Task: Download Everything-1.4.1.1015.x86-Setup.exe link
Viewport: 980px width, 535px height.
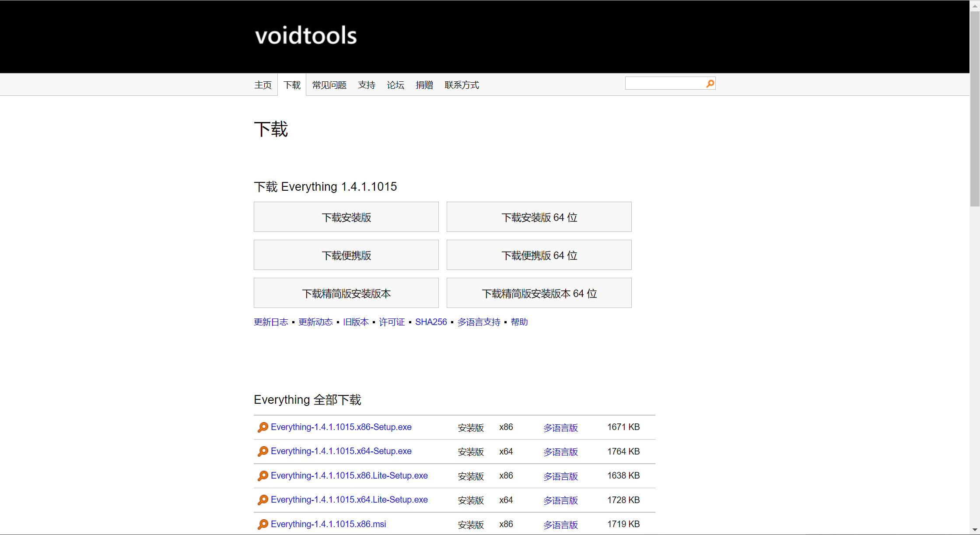Action: (341, 427)
